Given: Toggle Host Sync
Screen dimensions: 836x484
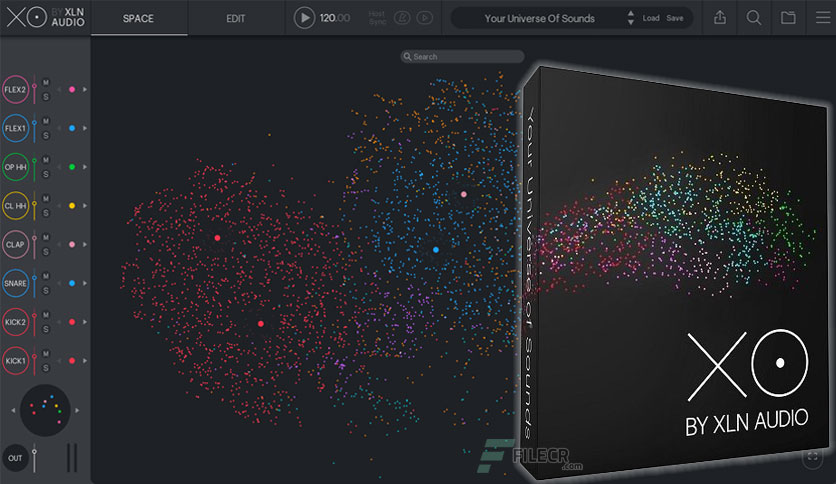Looking at the screenshot, I should click(x=377, y=18).
